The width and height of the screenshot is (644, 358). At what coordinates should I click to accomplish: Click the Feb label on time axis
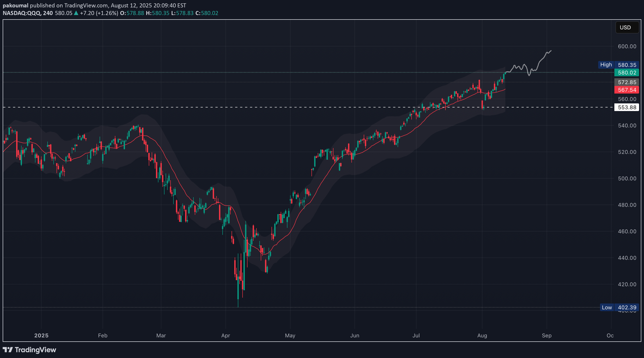(x=103, y=336)
